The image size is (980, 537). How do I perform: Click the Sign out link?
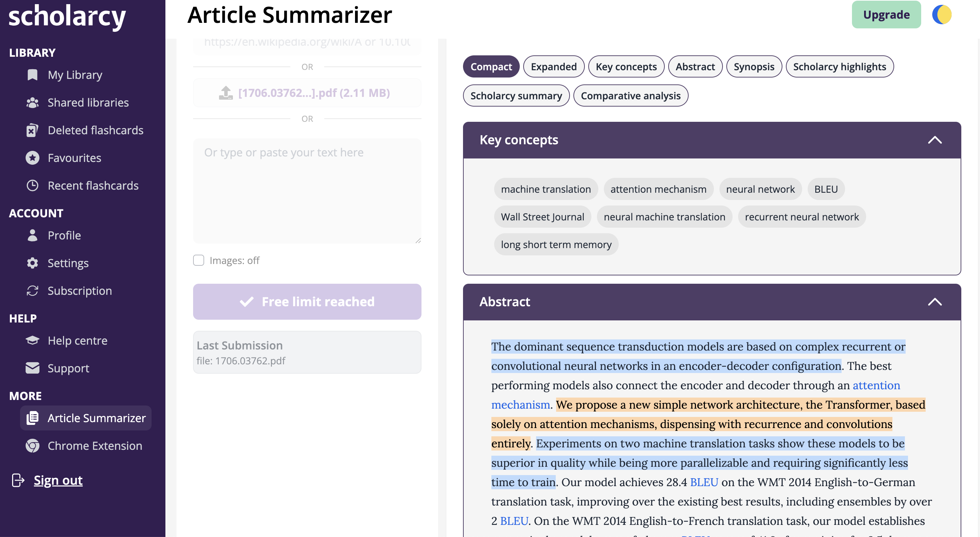(x=58, y=480)
